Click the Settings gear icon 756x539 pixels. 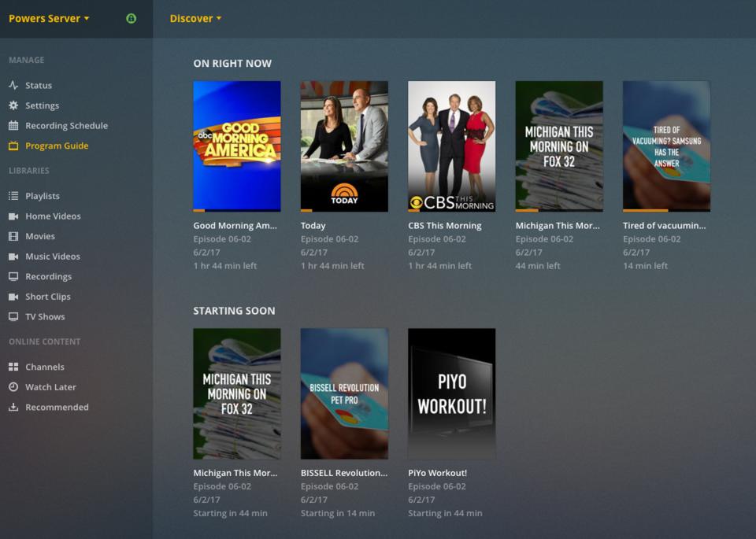point(13,105)
